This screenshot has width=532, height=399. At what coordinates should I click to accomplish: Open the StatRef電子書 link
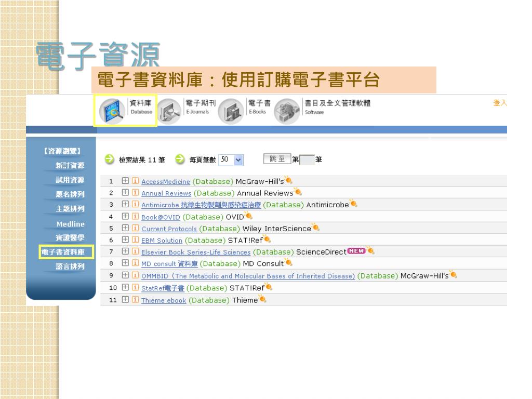pyautogui.click(x=163, y=288)
